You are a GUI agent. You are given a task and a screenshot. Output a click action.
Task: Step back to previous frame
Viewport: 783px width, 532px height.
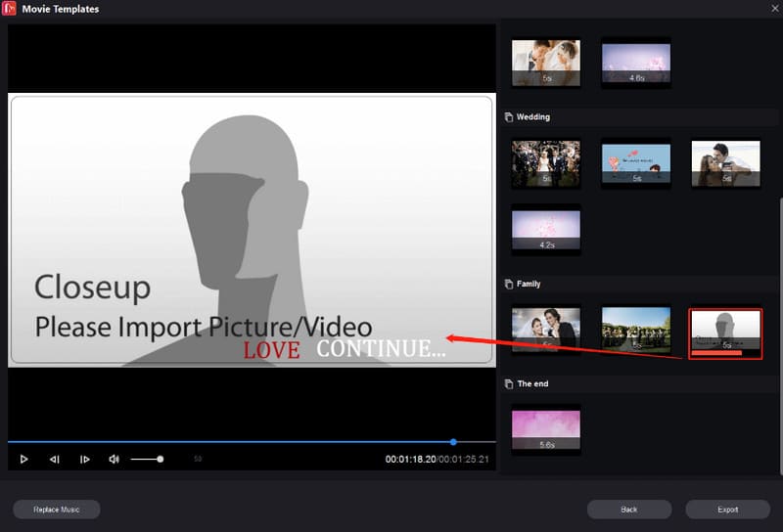(x=55, y=459)
